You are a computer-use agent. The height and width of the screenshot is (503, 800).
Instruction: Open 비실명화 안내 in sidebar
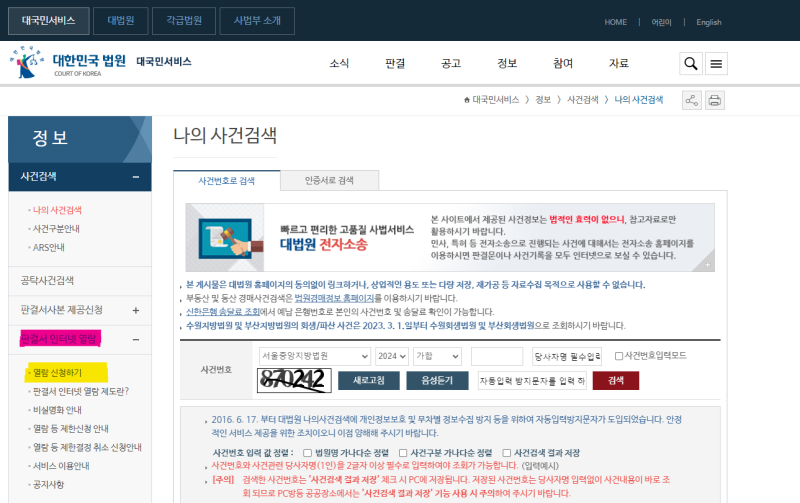tap(57, 410)
